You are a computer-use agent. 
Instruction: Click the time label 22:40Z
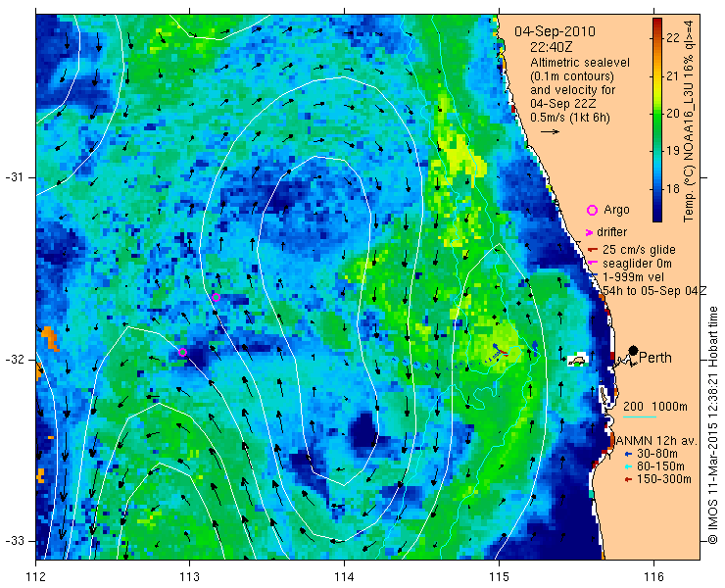551,47
